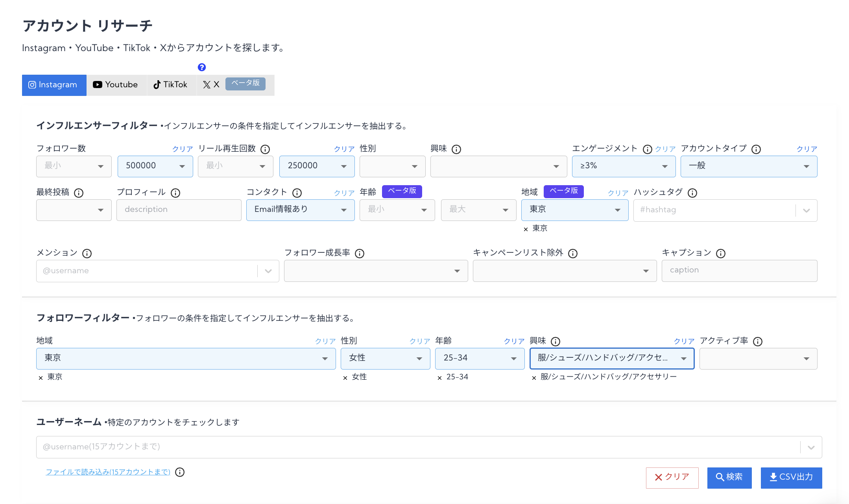The width and height of the screenshot is (849, 504).
Task: Click the help question mark icon above the platform tabs
Action: [x=202, y=67]
